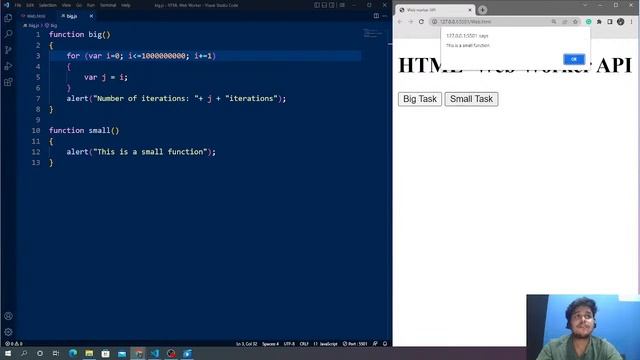Toggle primary side bar layout icon
The width and height of the screenshot is (640, 360).
coord(317,5)
